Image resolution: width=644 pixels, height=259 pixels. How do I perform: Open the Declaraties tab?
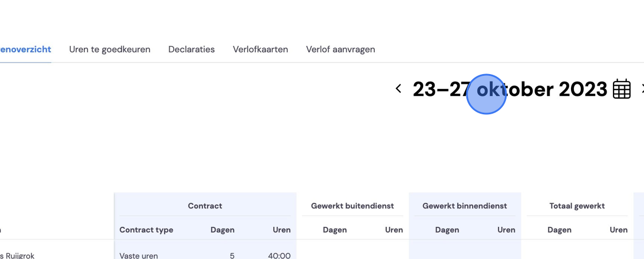point(191,49)
